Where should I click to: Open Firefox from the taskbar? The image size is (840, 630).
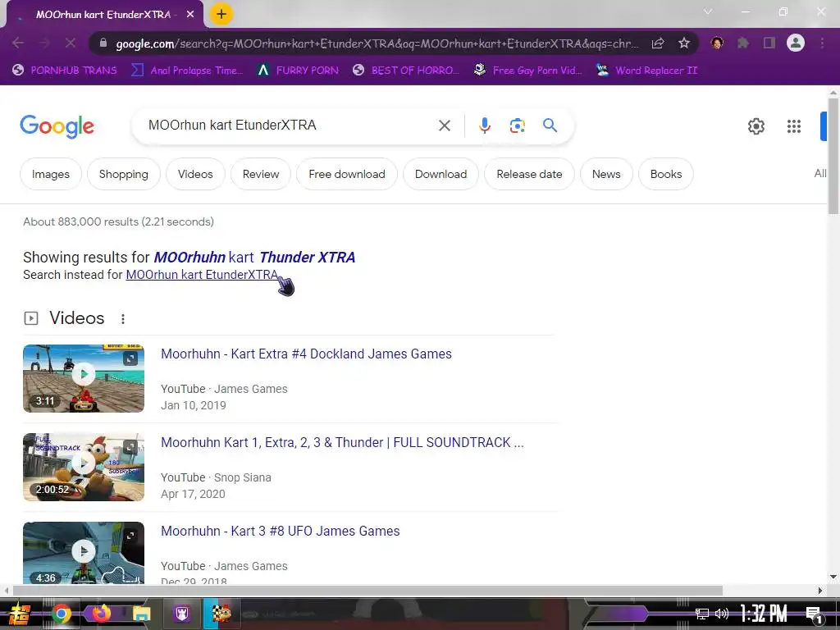coord(101,614)
